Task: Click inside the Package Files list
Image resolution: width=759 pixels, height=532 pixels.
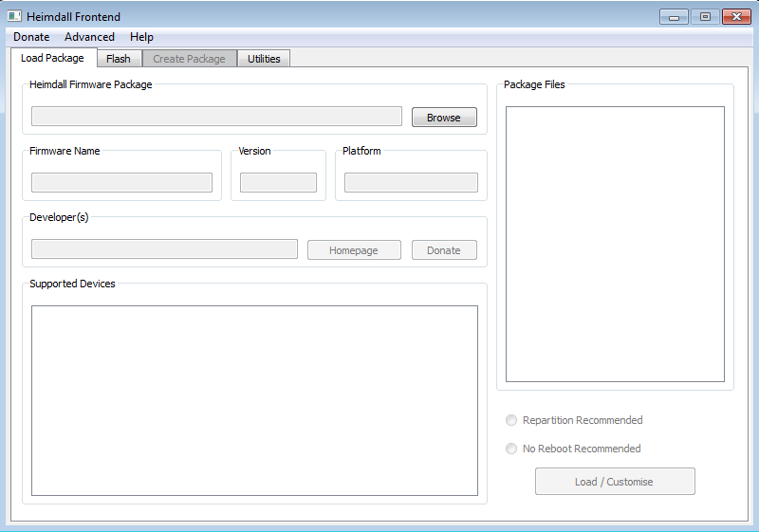Action: pos(615,245)
